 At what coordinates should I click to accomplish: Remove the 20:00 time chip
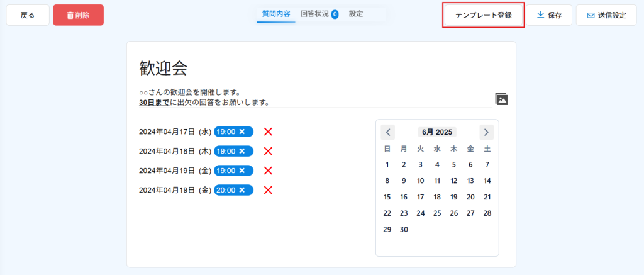(x=242, y=189)
